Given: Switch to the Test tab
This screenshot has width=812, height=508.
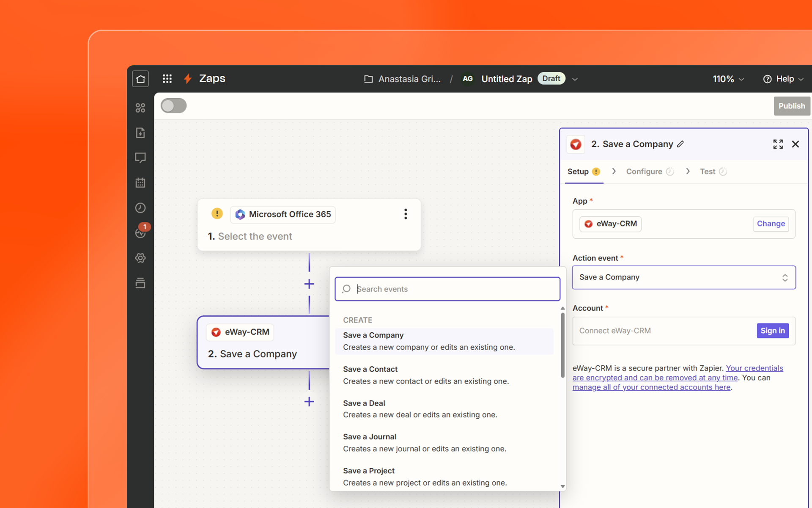Looking at the screenshot, I should point(713,171).
